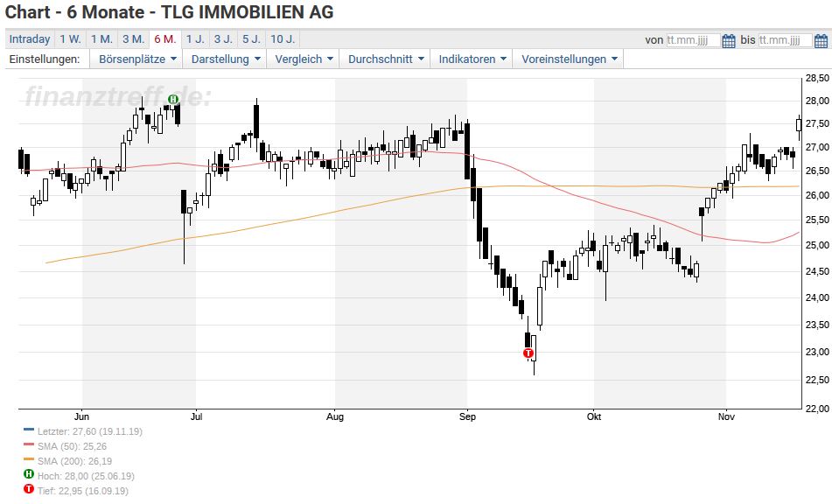Click the 23,50 price axis label
The height and width of the screenshot is (504, 832).
point(817,325)
